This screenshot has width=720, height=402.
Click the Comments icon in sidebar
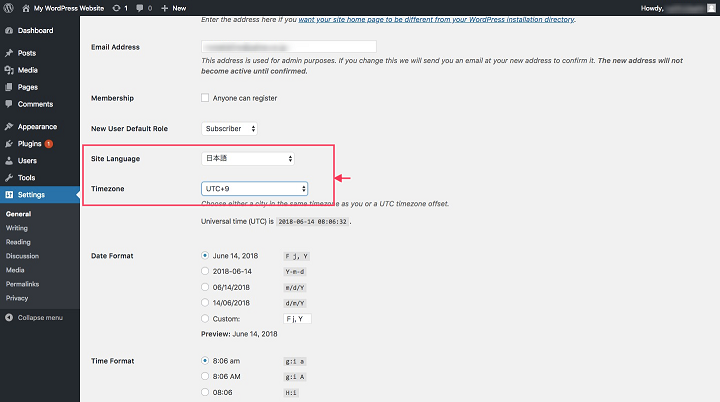click(x=9, y=104)
